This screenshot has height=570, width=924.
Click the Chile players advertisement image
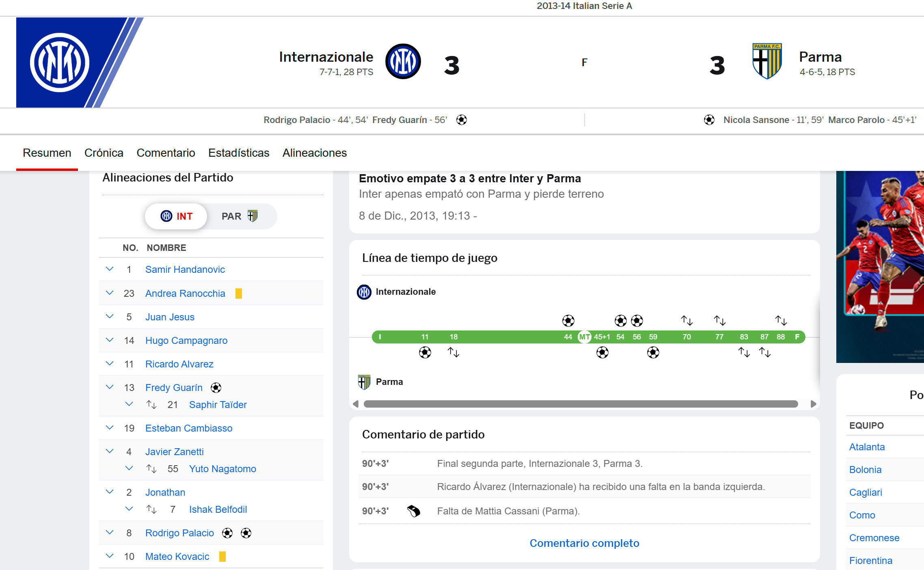[x=880, y=267]
